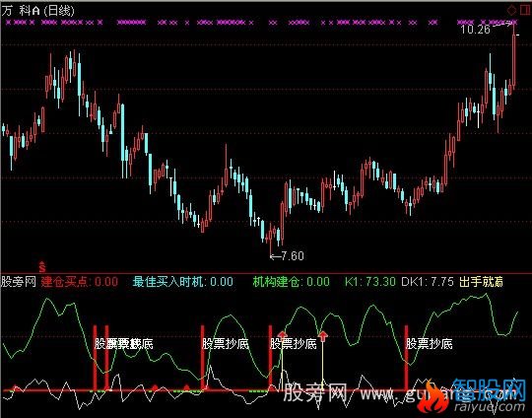This screenshot has height=418, width=532.
Task: Click the DK1: 7.75 indicator readout
Action: (428, 282)
